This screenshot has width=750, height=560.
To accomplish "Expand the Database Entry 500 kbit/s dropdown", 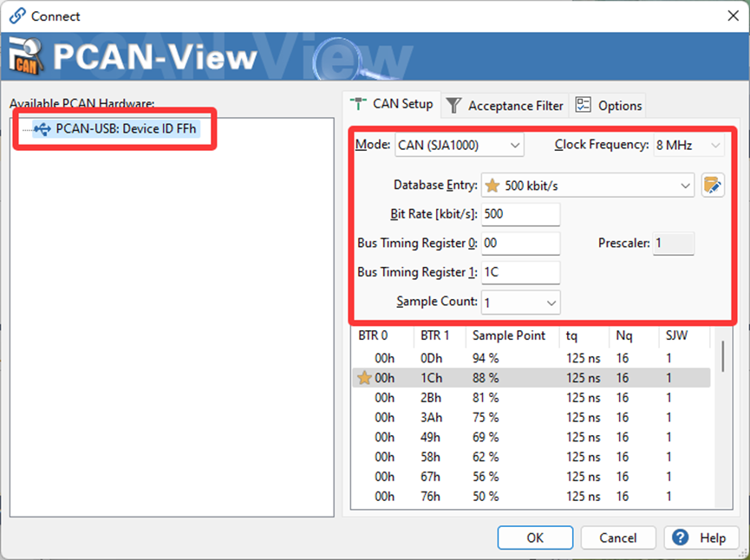I will (587, 186).
